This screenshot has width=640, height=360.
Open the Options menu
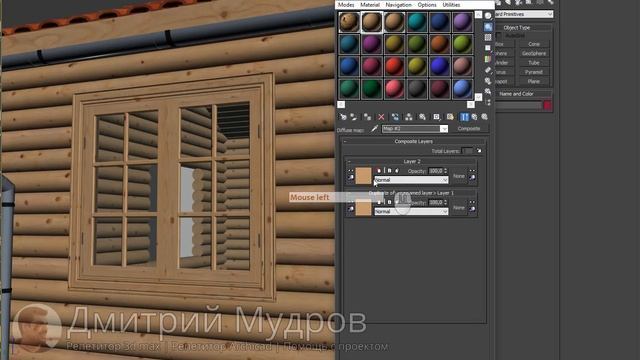(427, 4)
